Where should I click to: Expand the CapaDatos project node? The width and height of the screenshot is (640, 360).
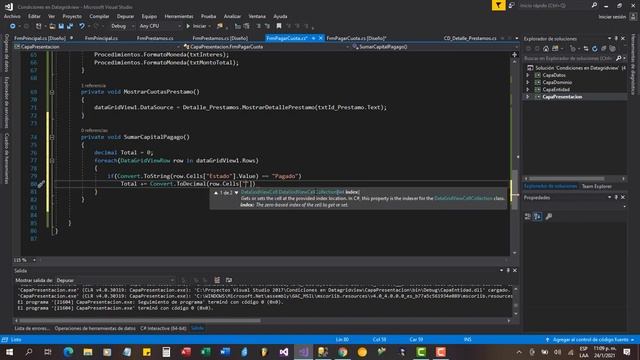[x=528, y=75]
